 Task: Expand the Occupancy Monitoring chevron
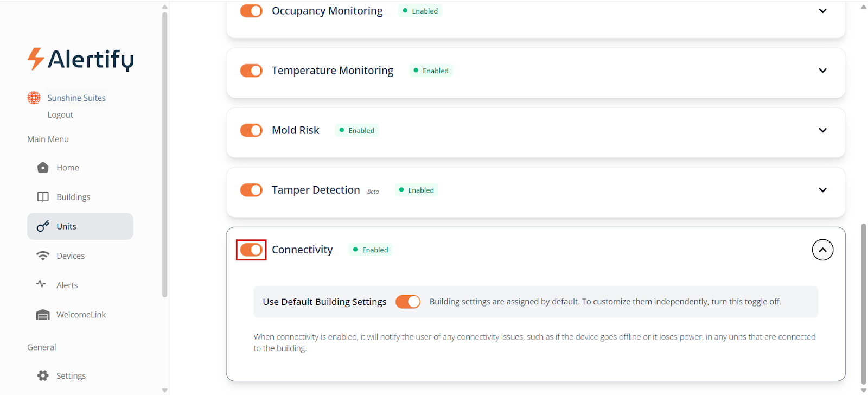pyautogui.click(x=822, y=11)
